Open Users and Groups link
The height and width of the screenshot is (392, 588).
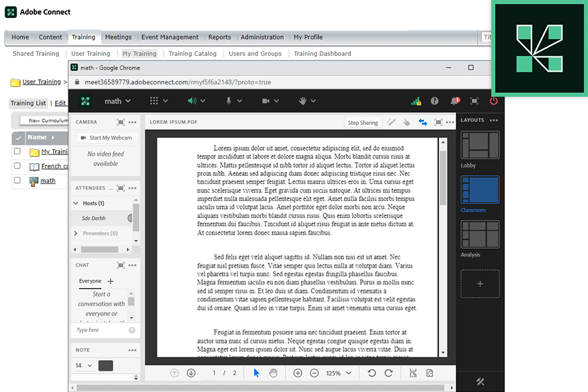255,54
